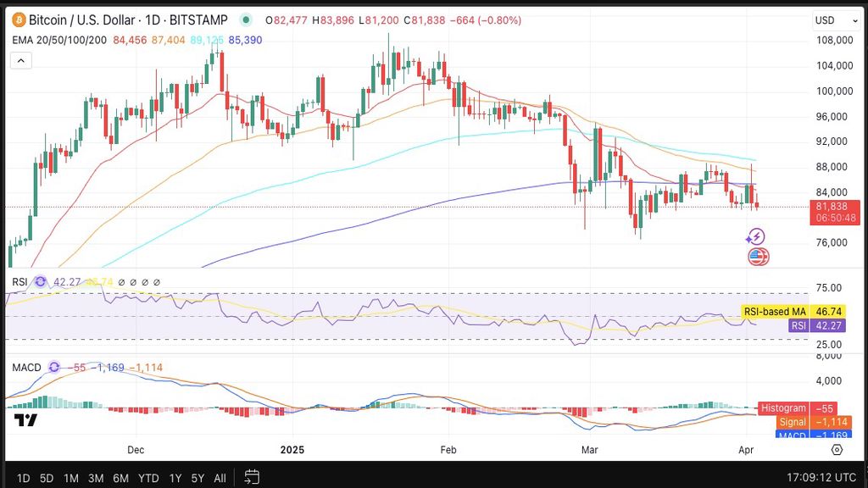Open the purple lightning bolt event marker
The width and height of the screenshot is (868, 488).
755,237
